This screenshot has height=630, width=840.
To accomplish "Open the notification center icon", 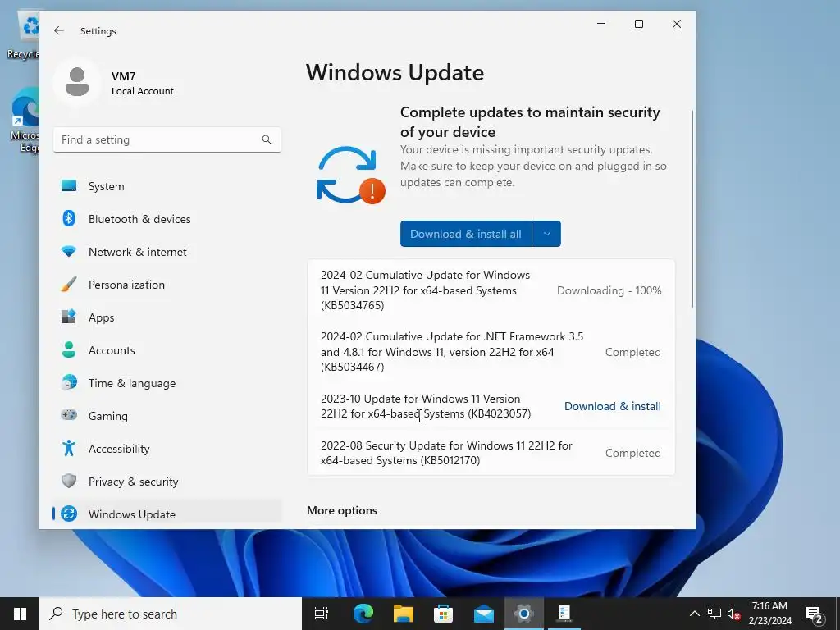I will coord(815,614).
